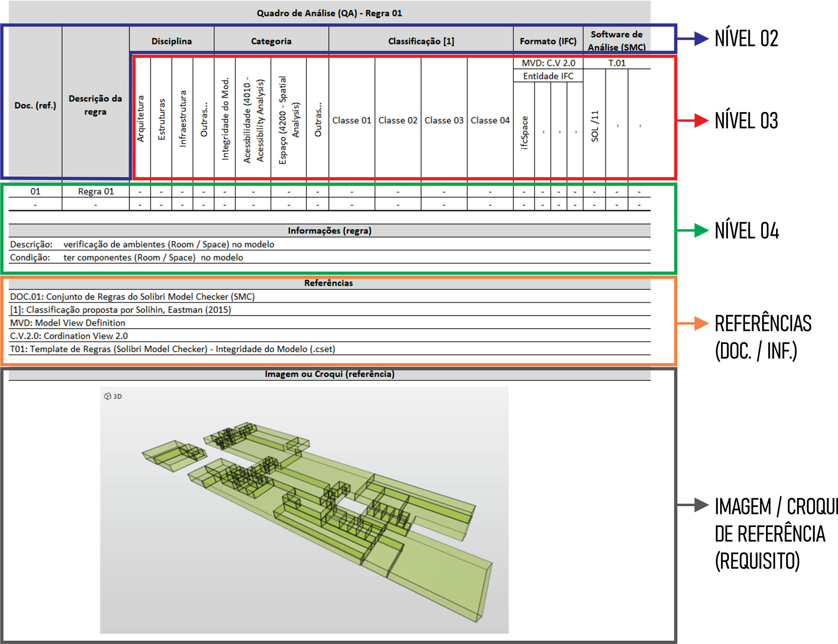
Task: Click the ifcSpace entity column
Action: pyautogui.click(x=524, y=132)
